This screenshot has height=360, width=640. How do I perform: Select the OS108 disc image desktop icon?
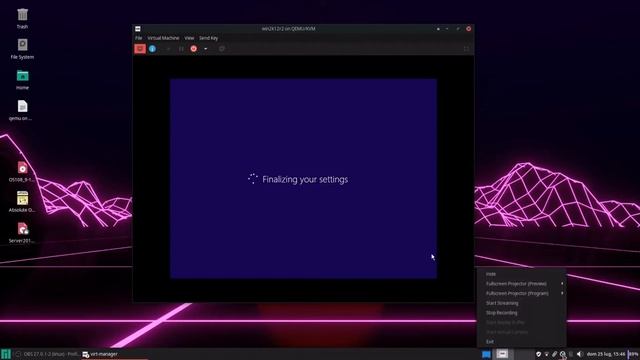tap(22, 171)
